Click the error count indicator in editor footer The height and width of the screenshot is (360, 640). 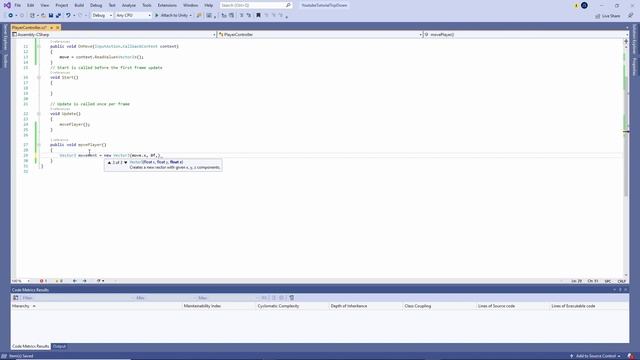(x=43, y=281)
